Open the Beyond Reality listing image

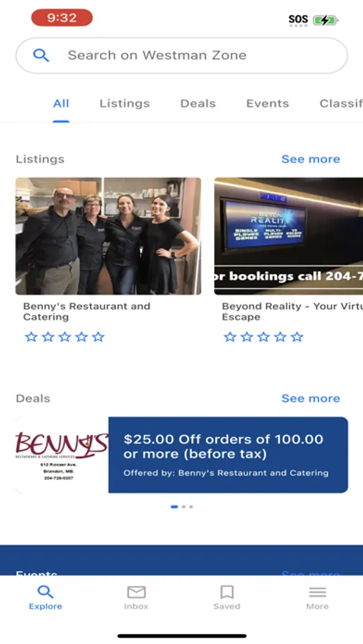289,236
